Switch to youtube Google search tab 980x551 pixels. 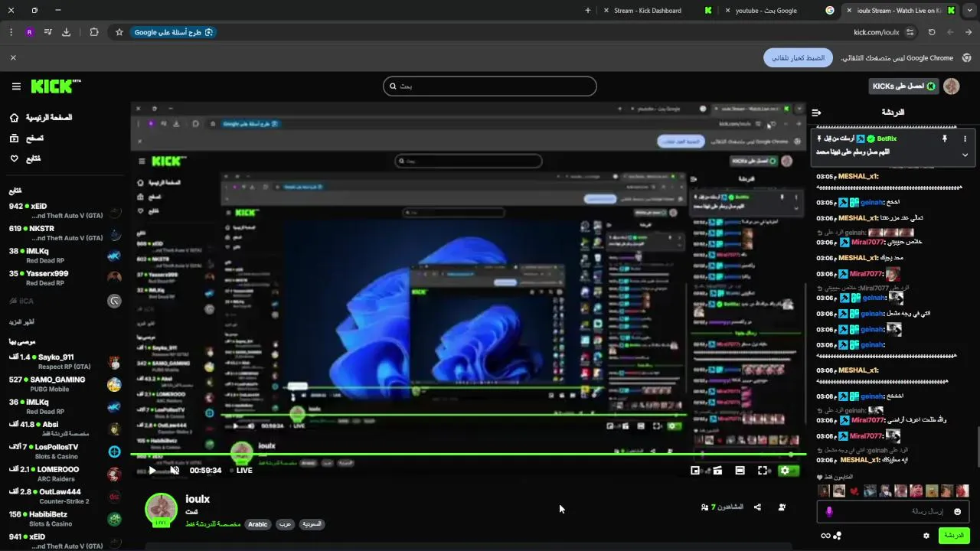click(779, 11)
